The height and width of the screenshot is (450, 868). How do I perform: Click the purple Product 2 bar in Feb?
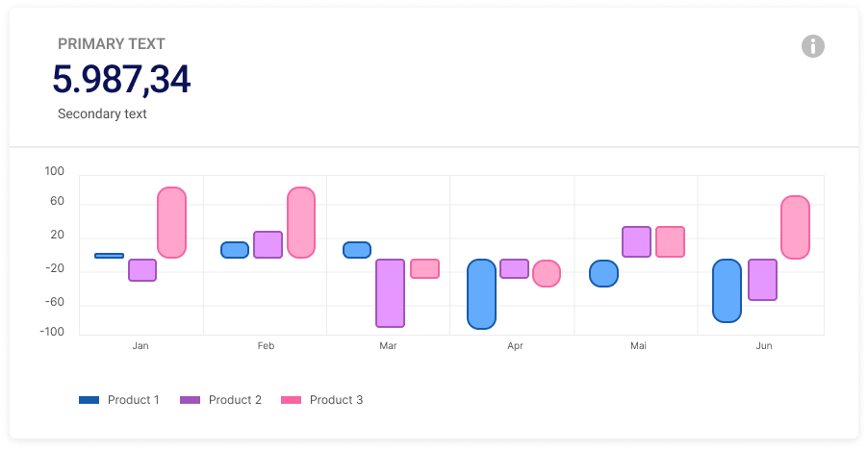(x=268, y=244)
